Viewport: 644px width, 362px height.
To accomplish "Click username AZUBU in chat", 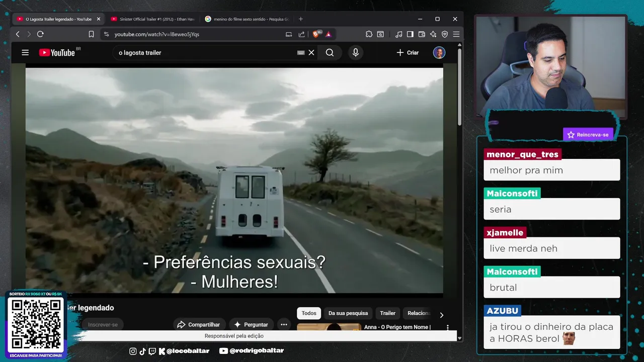I will click(502, 311).
